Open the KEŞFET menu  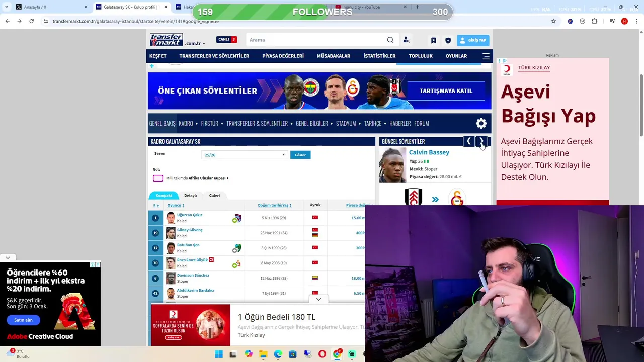pos(157,56)
